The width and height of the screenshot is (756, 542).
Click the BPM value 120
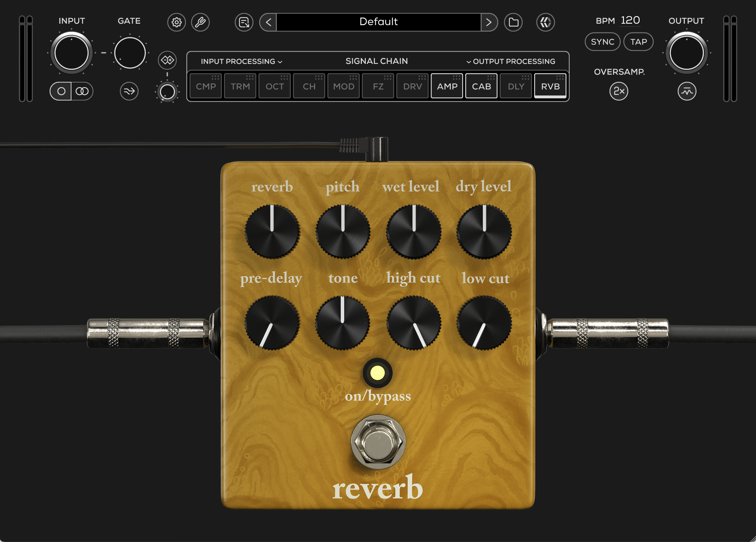[630, 20]
